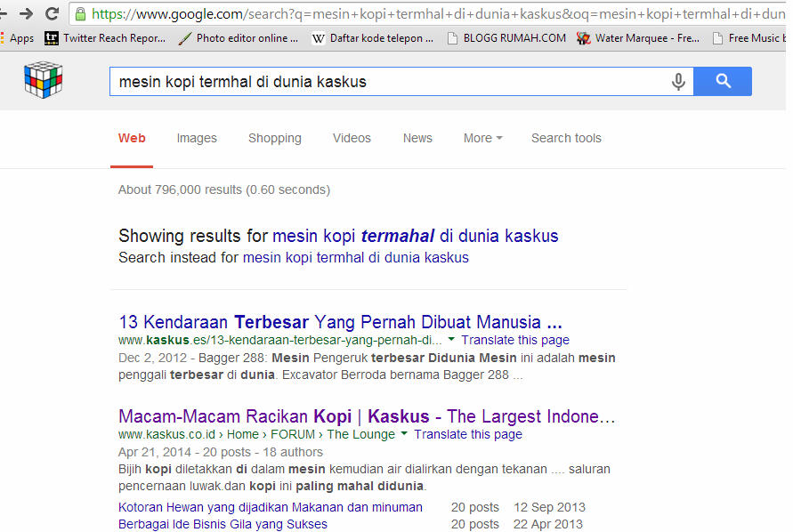This screenshot has width=793, height=532.
Task: Click the blue magnifier search button
Action: point(723,81)
